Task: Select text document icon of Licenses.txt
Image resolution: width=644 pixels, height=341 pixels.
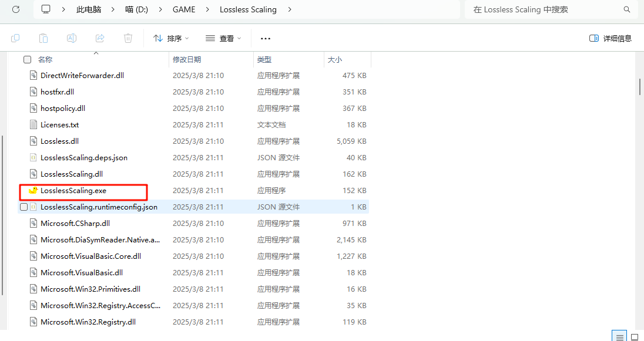Action: coord(33,125)
